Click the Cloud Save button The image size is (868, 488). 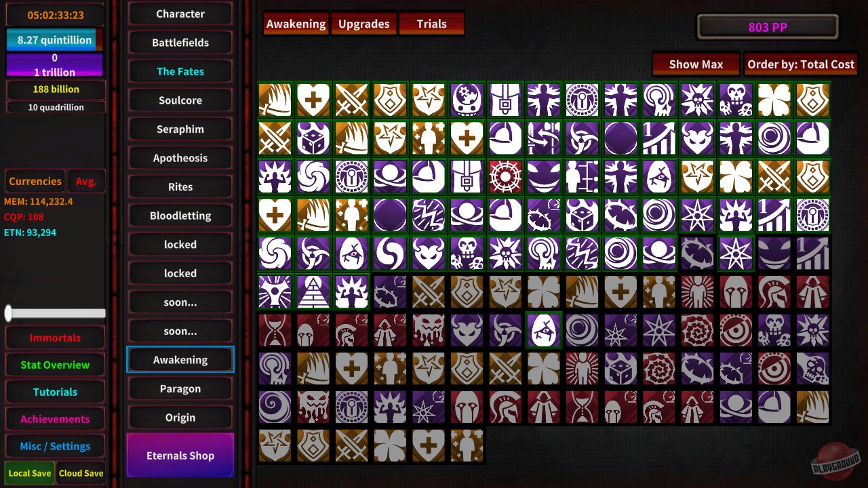(81, 473)
